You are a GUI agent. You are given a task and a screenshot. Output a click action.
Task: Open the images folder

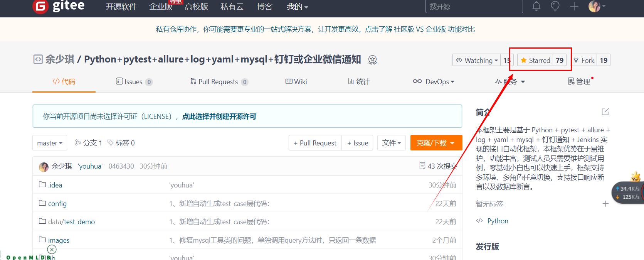point(59,240)
